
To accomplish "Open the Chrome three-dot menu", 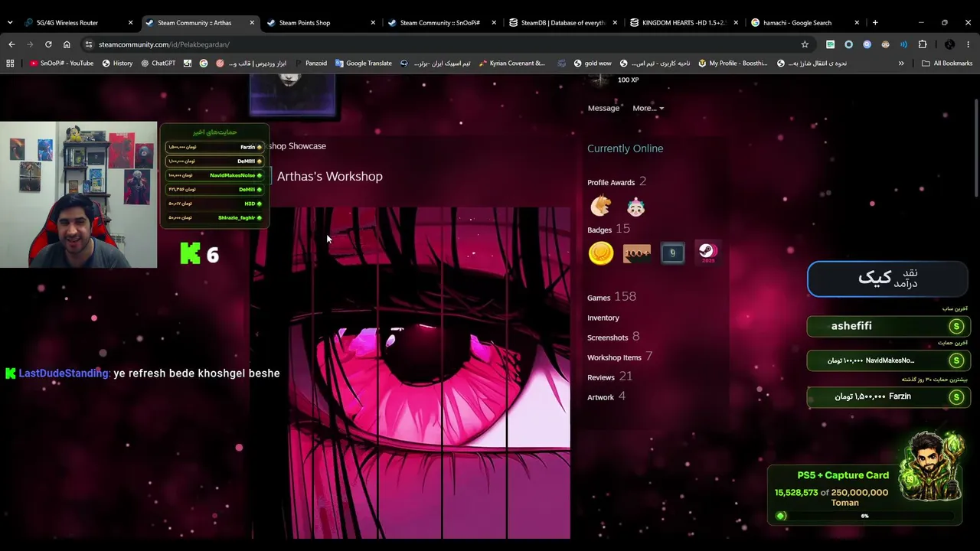I will coord(969,44).
